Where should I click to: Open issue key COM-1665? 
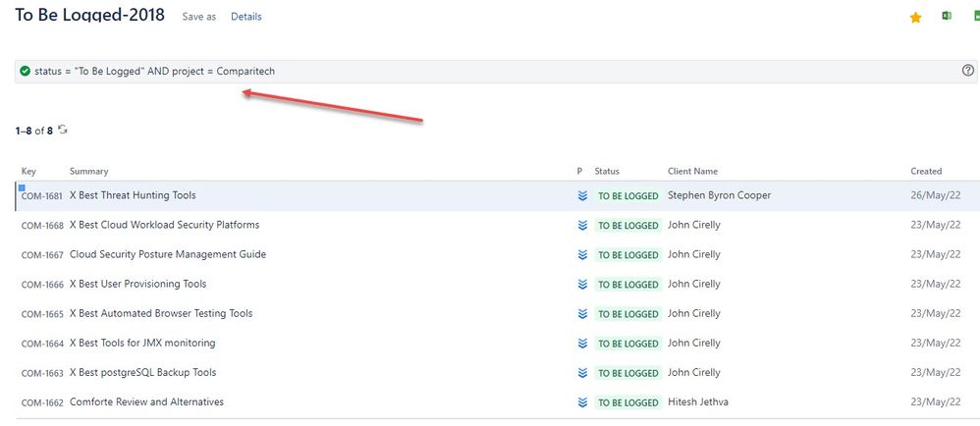point(42,313)
